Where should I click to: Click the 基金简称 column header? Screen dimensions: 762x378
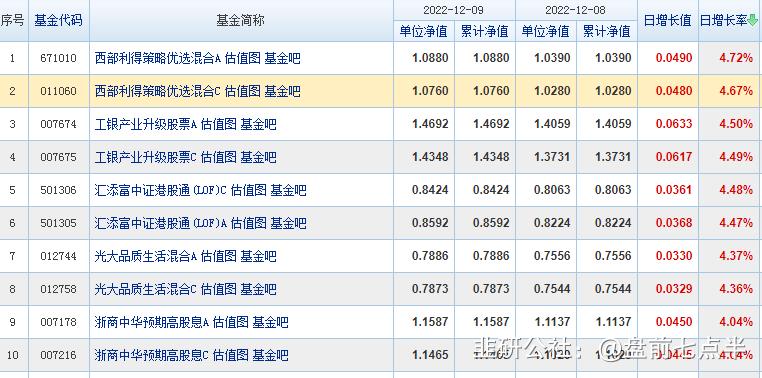[x=241, y=20]
